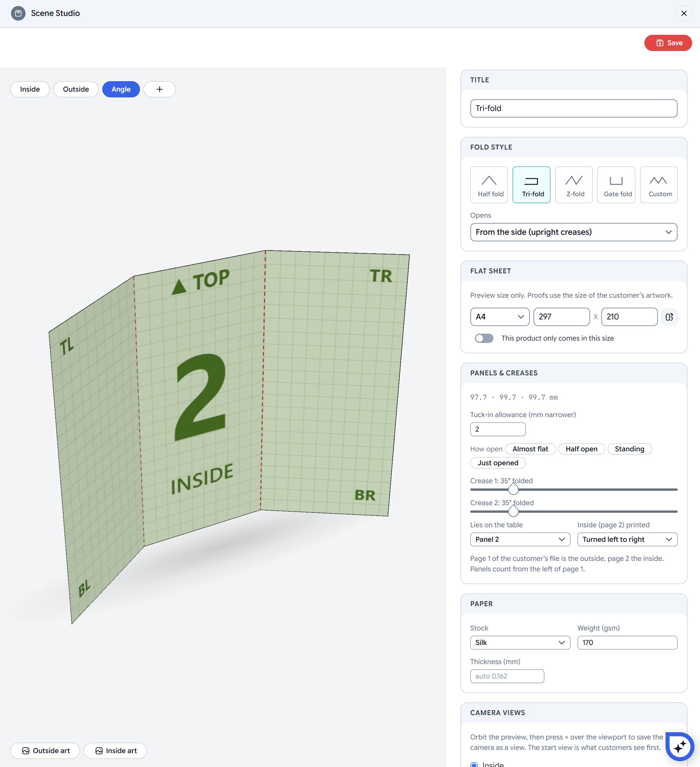700x767 pixels.
Task: Click the Title field containing Tri-fold
Action: click(x=574, y=108)
